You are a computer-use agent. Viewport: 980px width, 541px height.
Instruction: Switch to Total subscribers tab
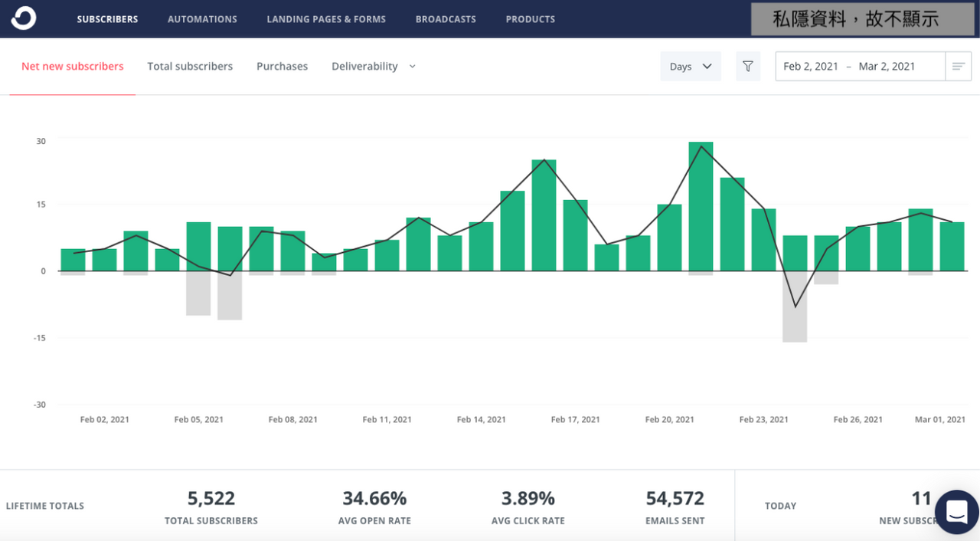click(190, 67)
